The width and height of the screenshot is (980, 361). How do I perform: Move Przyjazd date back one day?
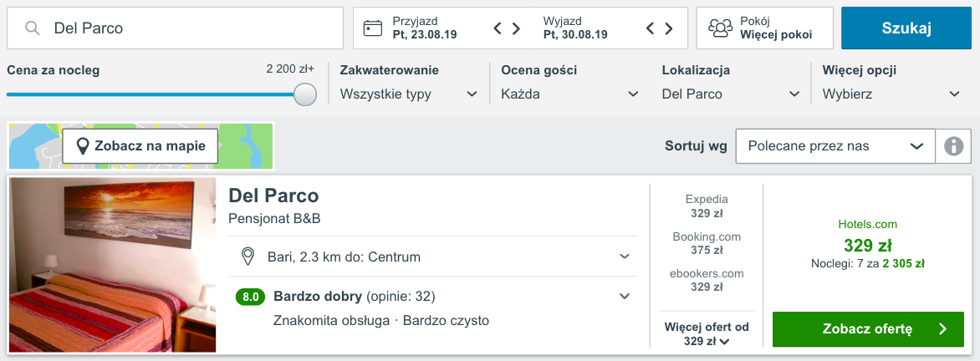pyautogui.click(x=498, y=28)
